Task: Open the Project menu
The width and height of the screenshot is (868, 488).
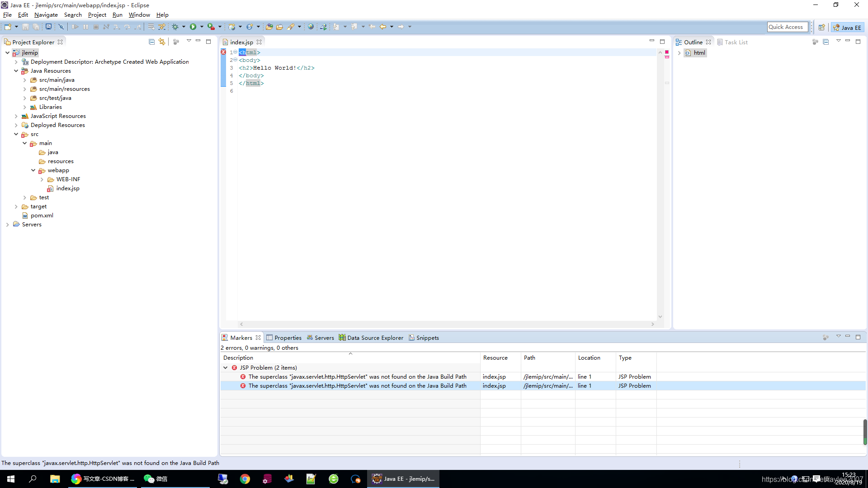Action: pos(97,15)
